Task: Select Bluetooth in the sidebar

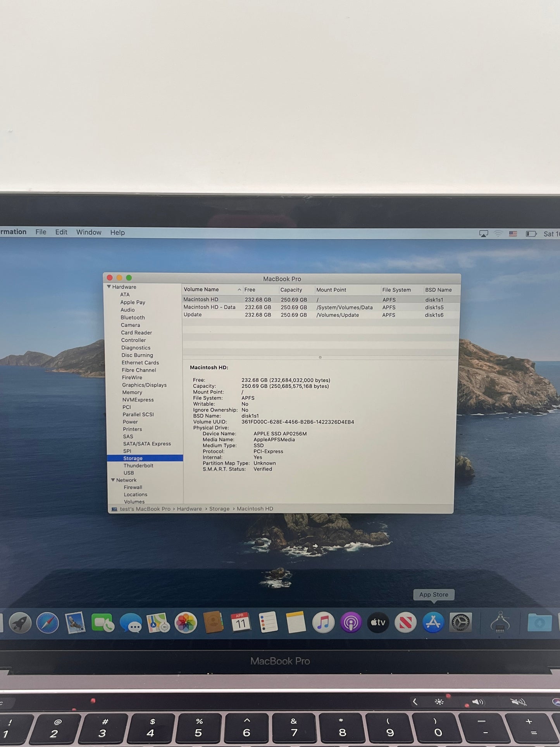Action: [133, 317]
